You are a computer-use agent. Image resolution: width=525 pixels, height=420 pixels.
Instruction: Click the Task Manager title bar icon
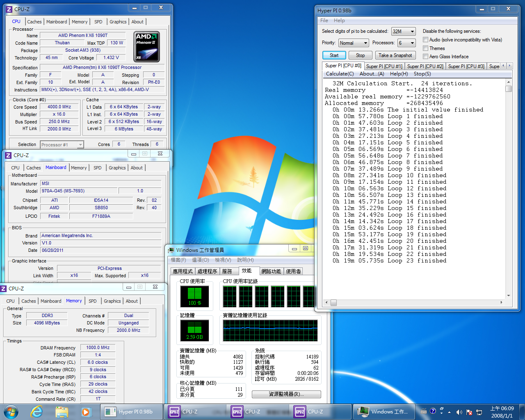[171, 250]
